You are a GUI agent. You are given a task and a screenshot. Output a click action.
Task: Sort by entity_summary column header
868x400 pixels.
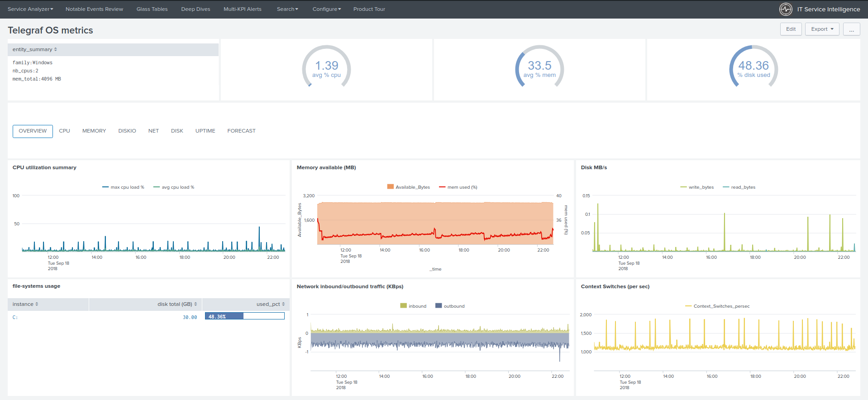pyautogui.click(x=35, y=49)
